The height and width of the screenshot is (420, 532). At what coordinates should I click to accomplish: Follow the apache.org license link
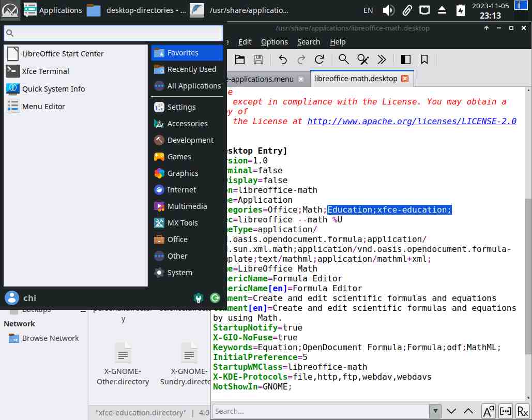coord(412,122)
